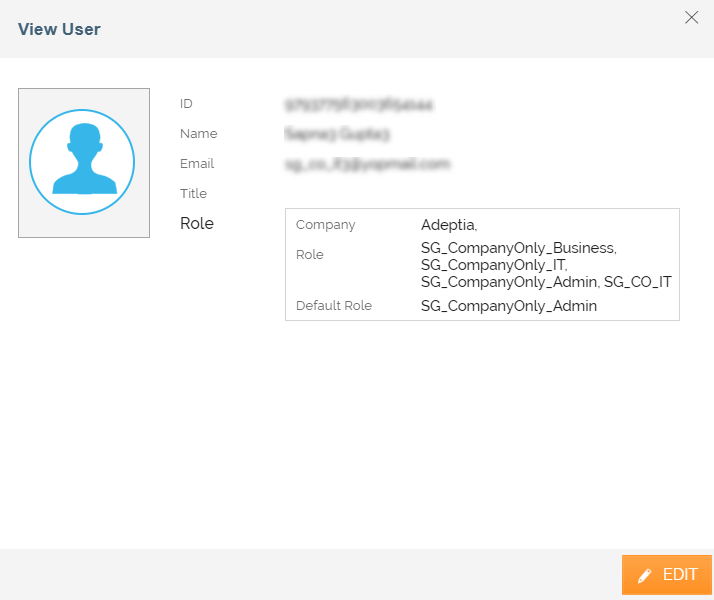Click the blue user avatar icon

click(x=82, y=163)
